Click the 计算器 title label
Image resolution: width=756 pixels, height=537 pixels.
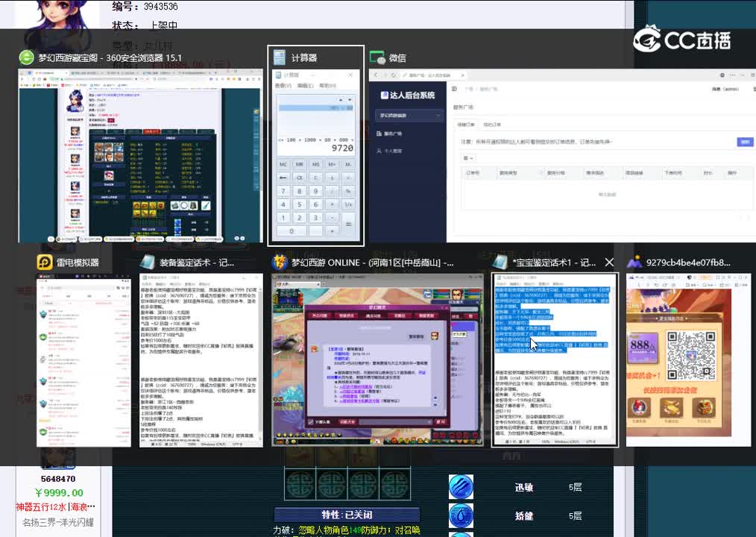pos(304,58)
